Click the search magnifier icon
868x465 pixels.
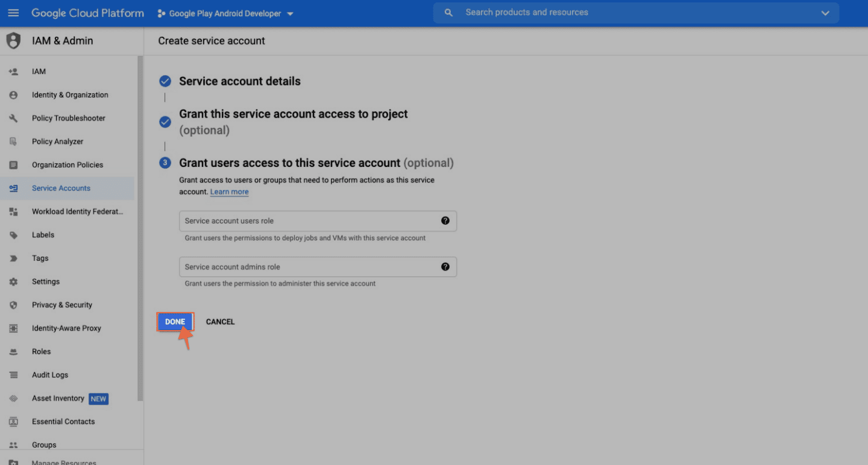tap(448, 13)
